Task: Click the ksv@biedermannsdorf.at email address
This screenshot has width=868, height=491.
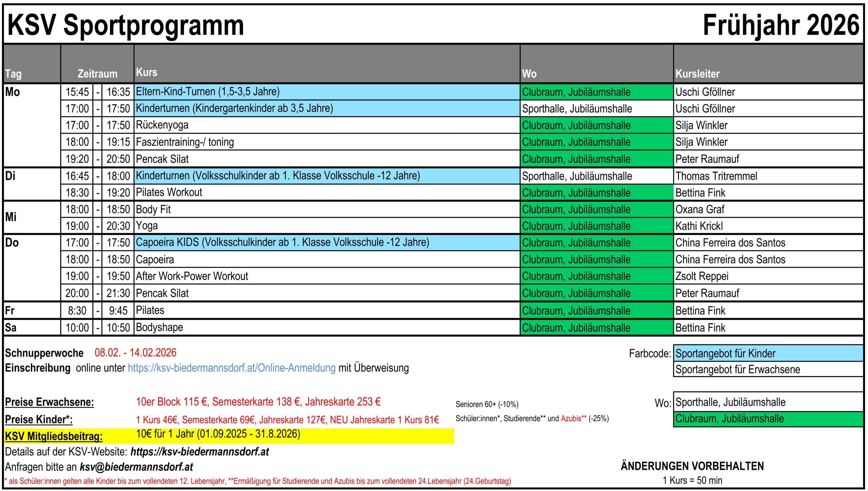Action: pyautogui.click(x=136, y=467)
